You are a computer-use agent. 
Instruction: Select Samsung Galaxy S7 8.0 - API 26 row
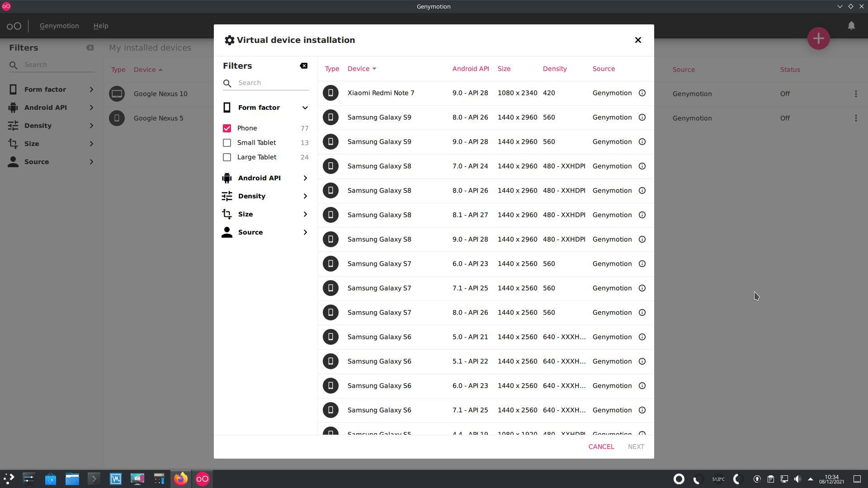tap(486, 313)
